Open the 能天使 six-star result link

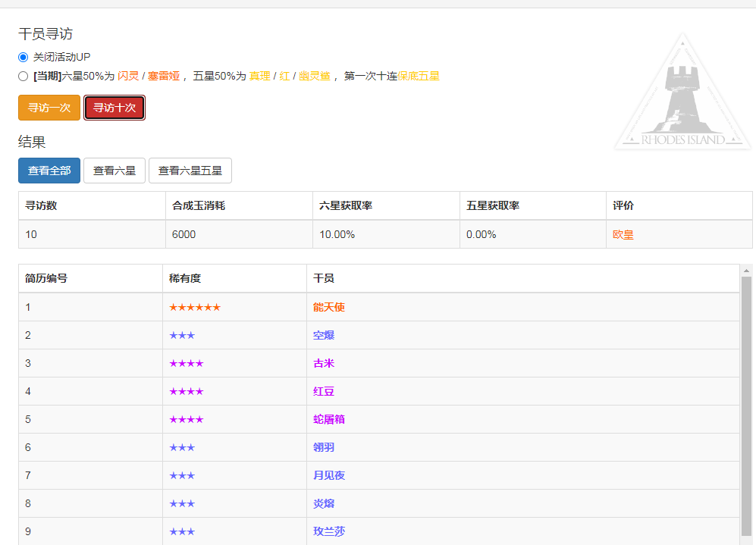[x=329, y=307]
